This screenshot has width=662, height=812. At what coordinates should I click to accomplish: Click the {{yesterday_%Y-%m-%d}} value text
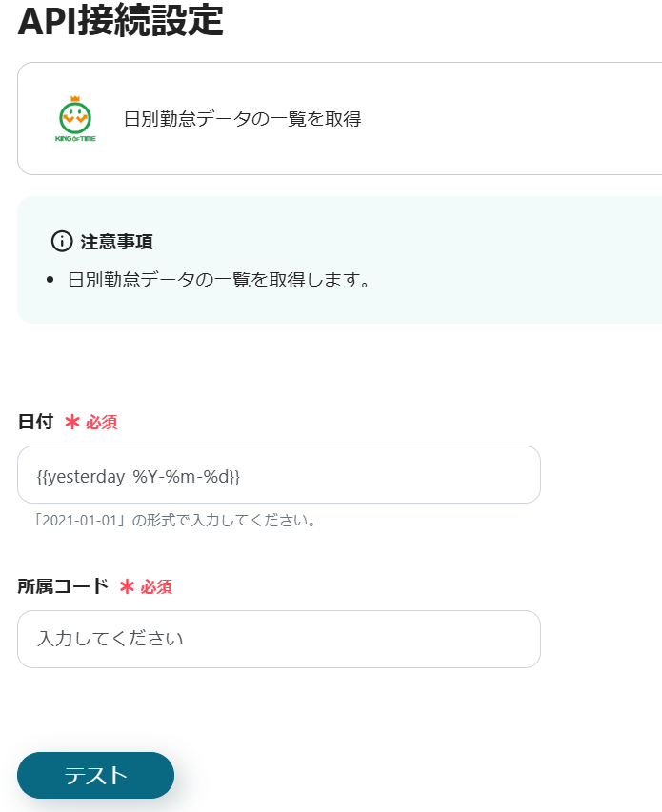coord(138,474)
